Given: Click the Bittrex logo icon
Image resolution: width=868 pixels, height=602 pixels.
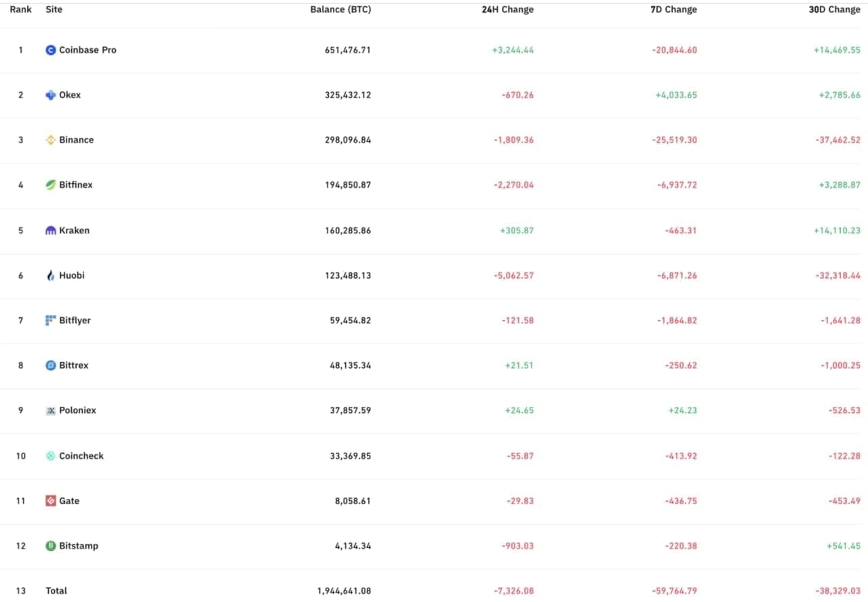Looking at the screenshot, I should tap(51, 365).
